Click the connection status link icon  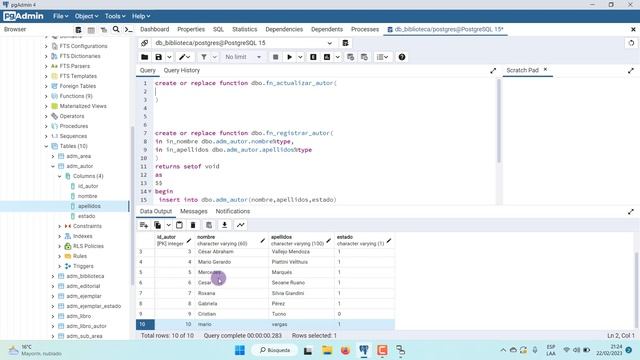144,43
